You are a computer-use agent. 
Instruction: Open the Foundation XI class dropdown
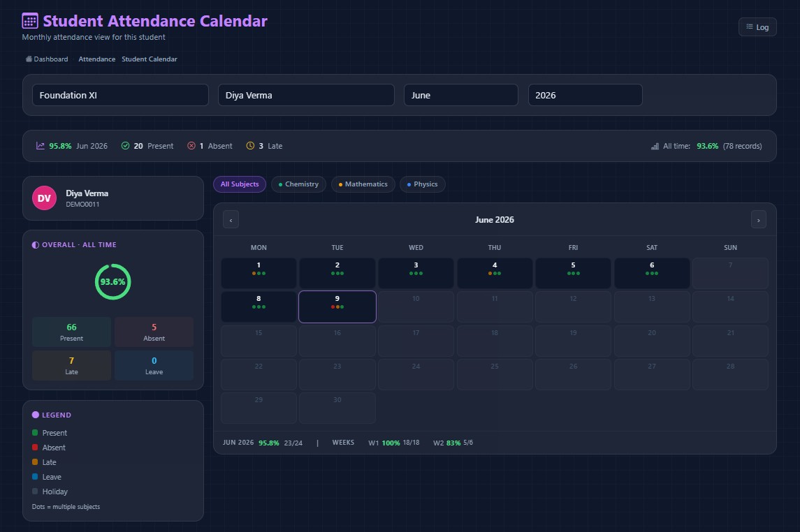click(120, 95)
